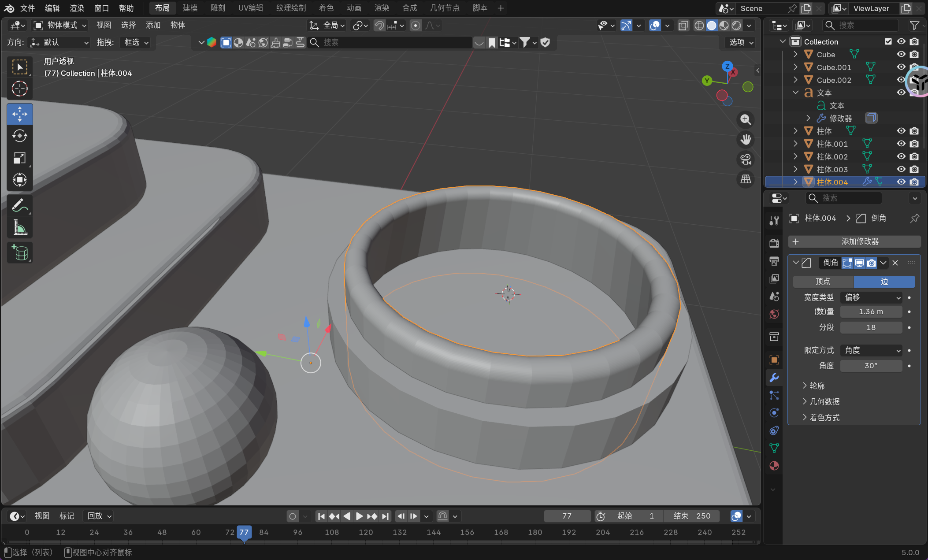
Task: Open Object Data properties tab icon
Action: (774, 448)
